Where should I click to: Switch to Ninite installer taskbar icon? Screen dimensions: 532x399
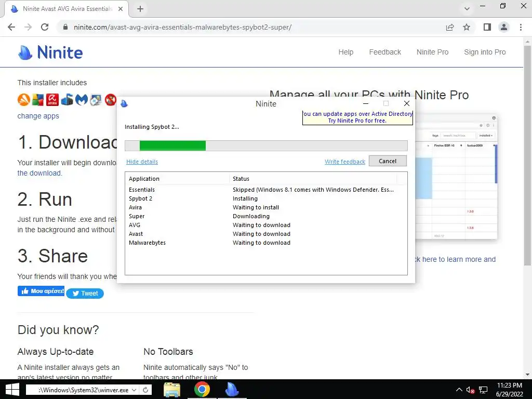point(232,390)
